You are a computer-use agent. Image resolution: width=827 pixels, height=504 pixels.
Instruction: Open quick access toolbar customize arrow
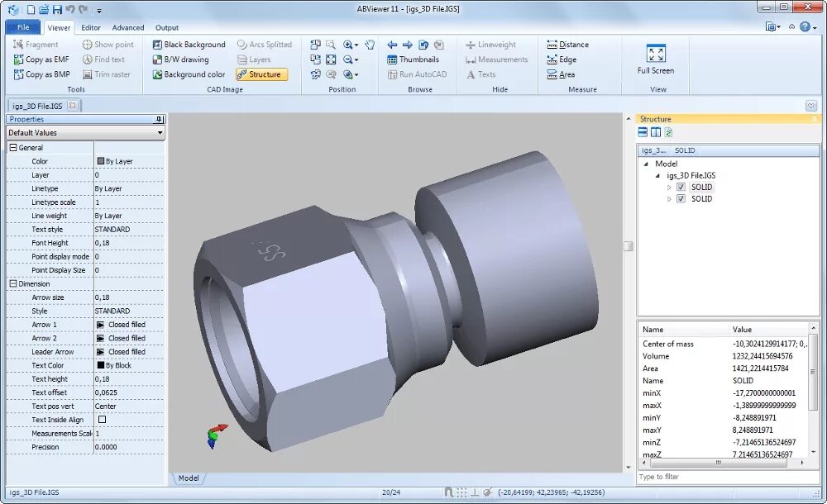99,10
